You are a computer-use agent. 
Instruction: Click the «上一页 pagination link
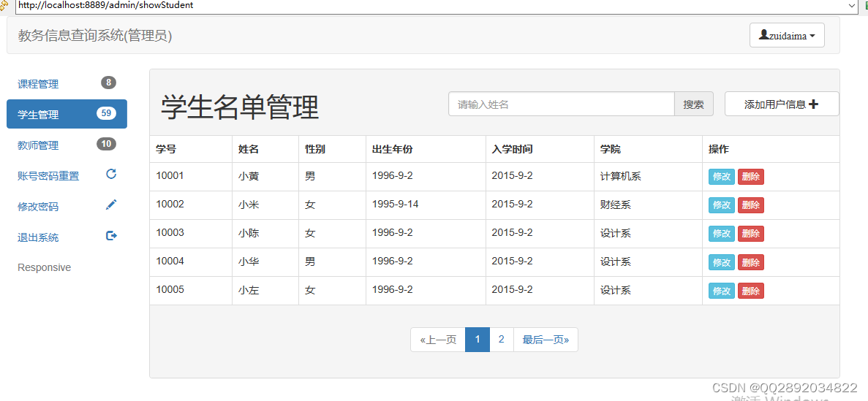[438, 340]
